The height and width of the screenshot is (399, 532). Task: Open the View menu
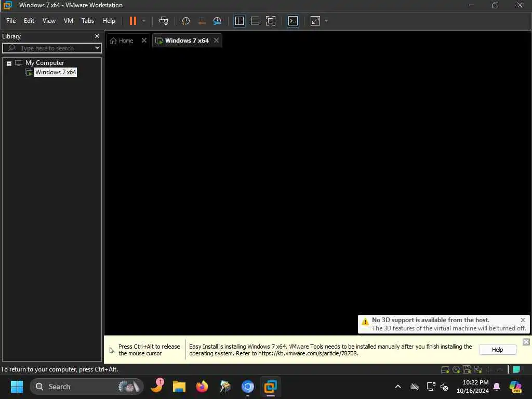[49, 21]
